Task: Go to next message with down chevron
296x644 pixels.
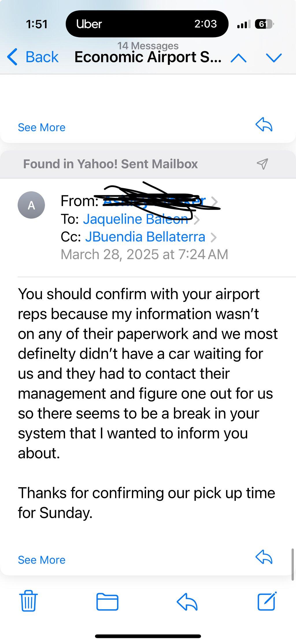Action: (x=274, y=58)
